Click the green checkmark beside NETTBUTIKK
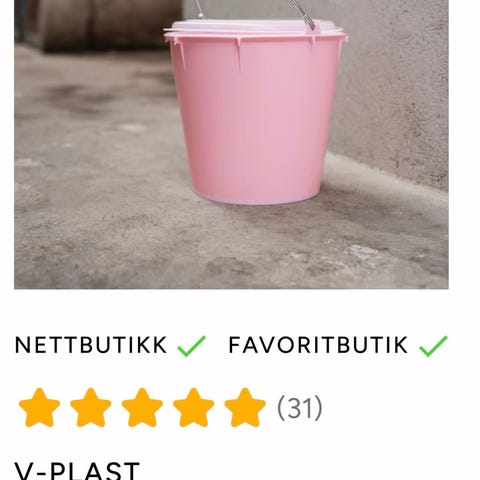The height and width of the screenshot is (480, 480). 192,346
